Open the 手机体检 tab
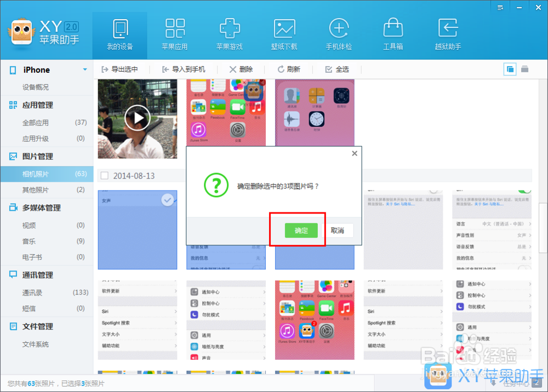Viewport: 548px width, 392px height. point(339,35)
